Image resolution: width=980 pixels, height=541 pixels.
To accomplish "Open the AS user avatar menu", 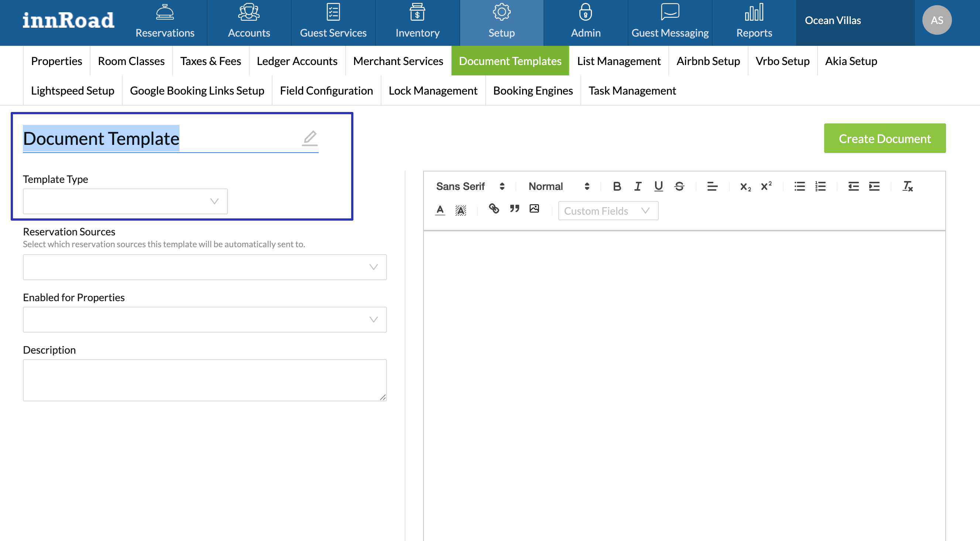I will 936,20.
